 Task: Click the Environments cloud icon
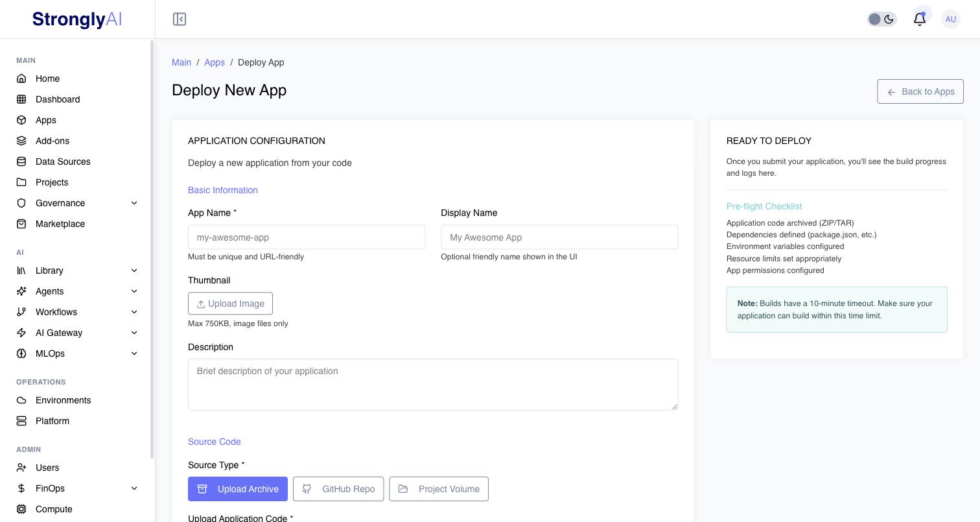point(21,400)
